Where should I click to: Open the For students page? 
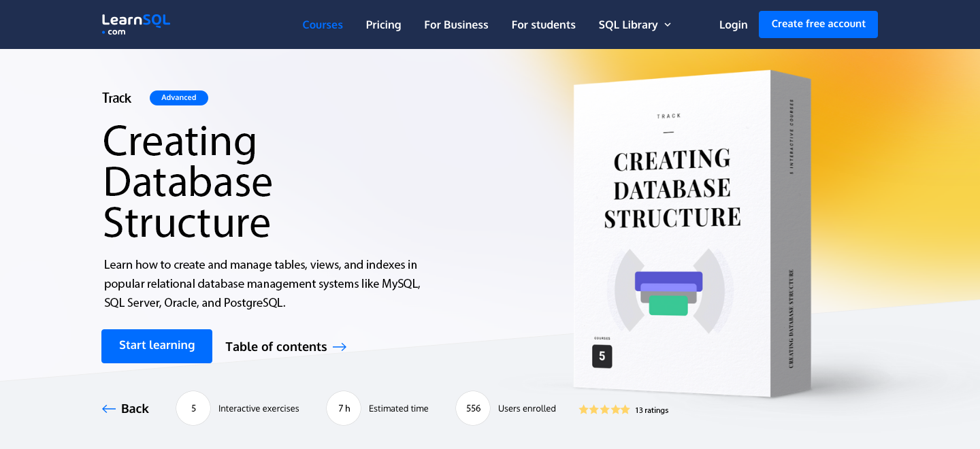pos(543,24)
